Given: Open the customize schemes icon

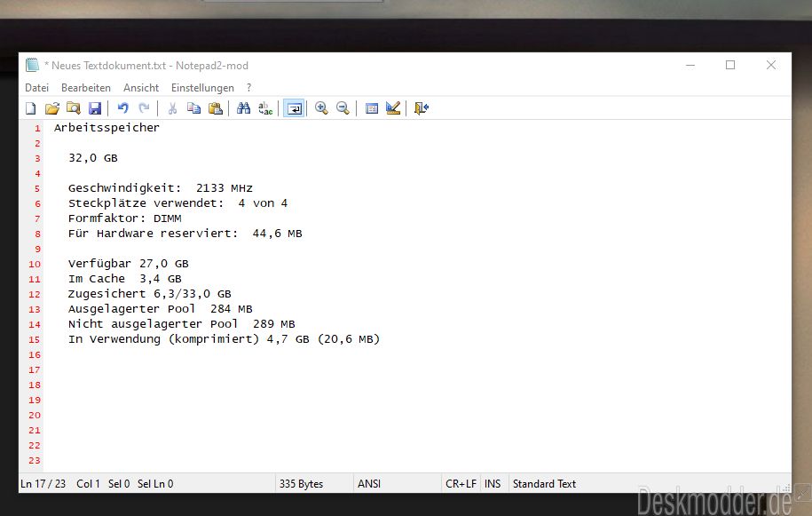Looking at the screenshot, I should [x=393, y=108].
